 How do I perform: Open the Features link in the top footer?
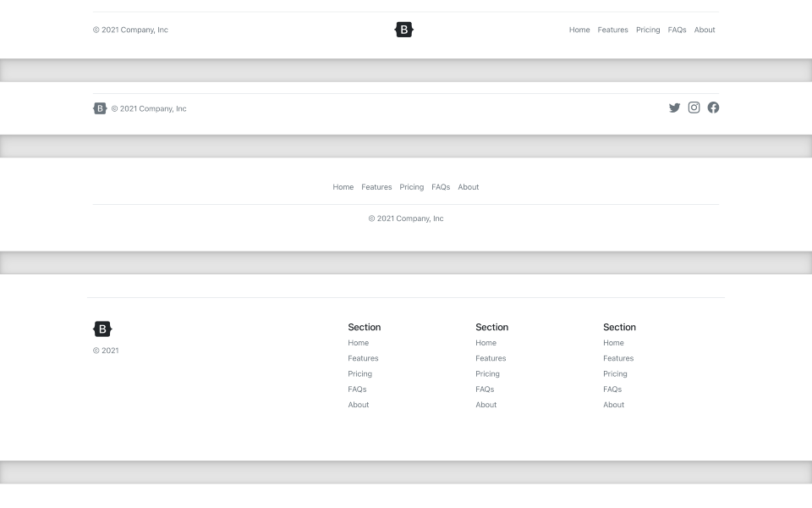(612, 30)
